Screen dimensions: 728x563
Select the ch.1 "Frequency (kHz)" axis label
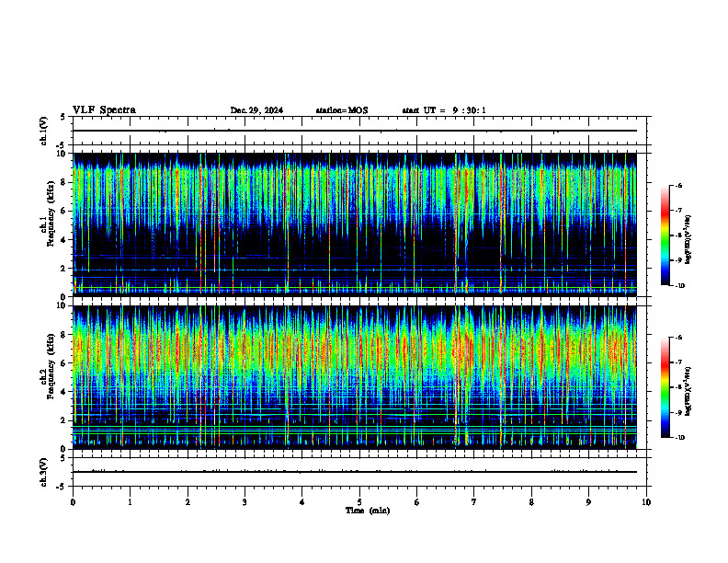(51, 214)
